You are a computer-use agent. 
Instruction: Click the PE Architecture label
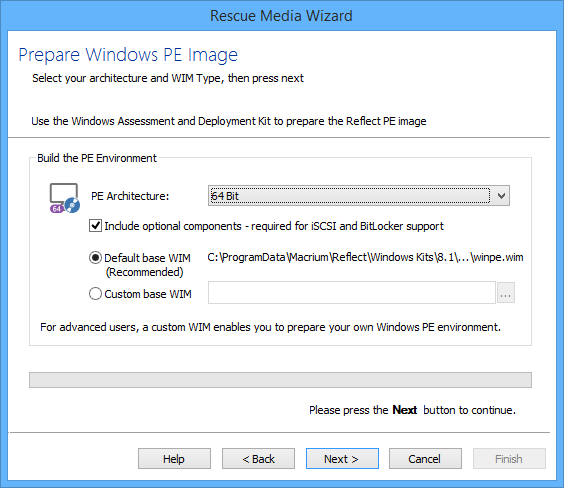point(130,196)
